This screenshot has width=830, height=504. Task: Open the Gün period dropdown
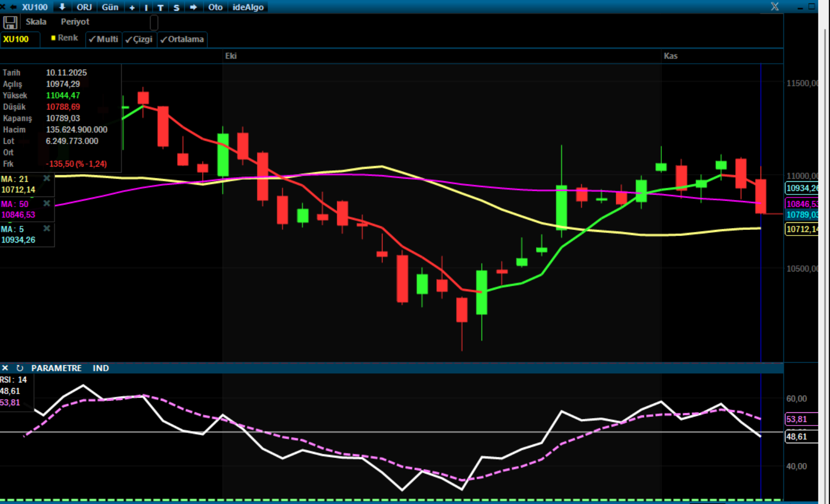(x=110, y=7)
